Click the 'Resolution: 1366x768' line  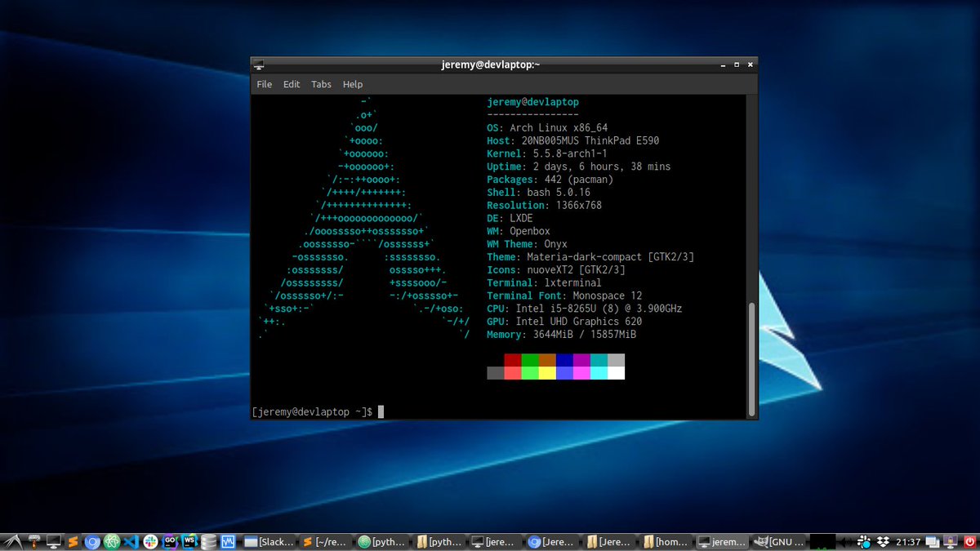pos(544,206)
